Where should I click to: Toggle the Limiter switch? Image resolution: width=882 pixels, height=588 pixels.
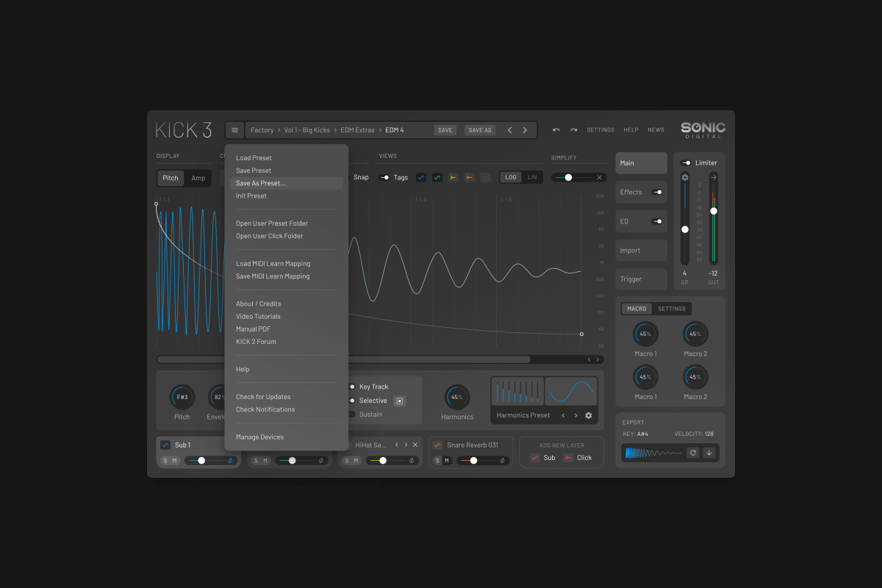pos(685,163)
